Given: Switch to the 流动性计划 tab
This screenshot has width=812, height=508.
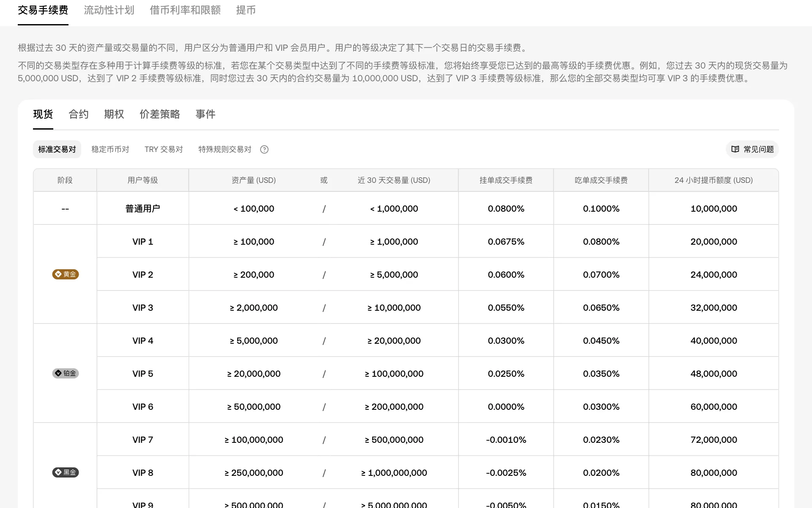Looking at the screenshot, I should (x=109, y=10).
